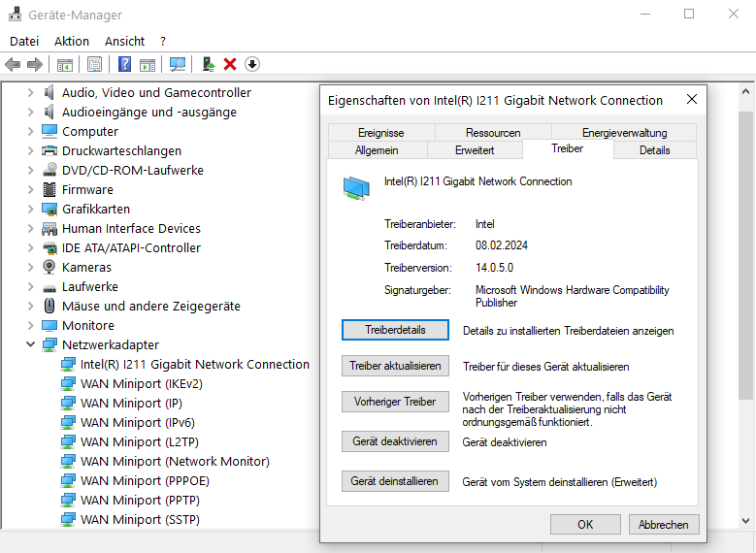Switch to the Erweitert tab

click(475, 150)
